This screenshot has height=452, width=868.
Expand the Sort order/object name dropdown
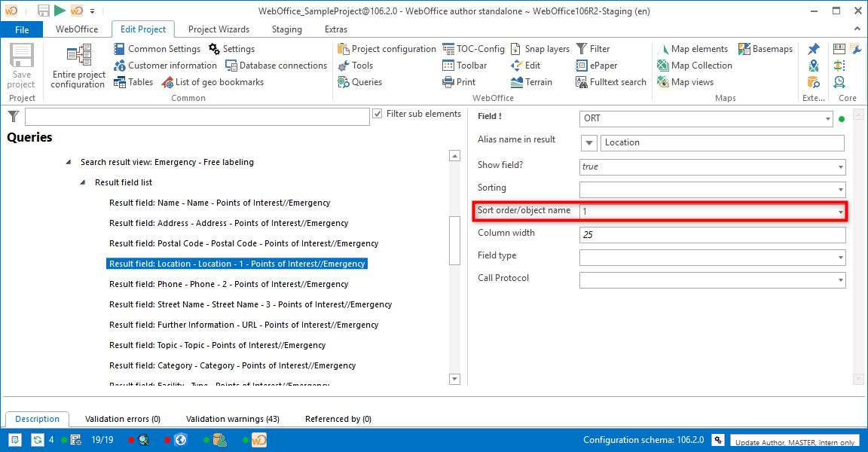pos(841,210)
